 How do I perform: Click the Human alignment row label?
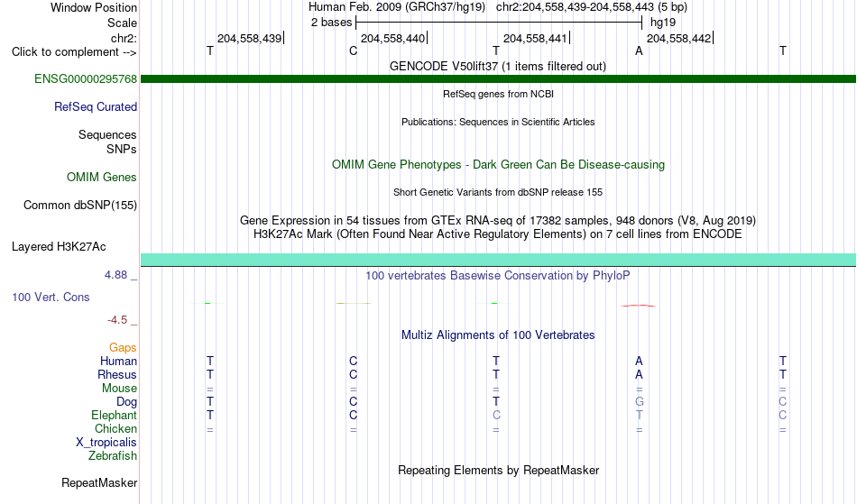[118, 362]
